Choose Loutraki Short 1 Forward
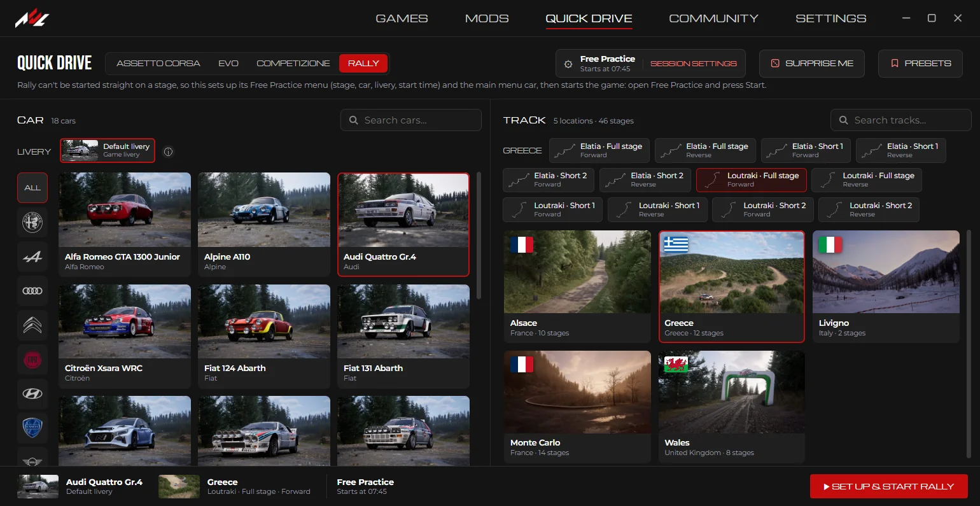This screenshot has height=506, width=980. point(552,209)
